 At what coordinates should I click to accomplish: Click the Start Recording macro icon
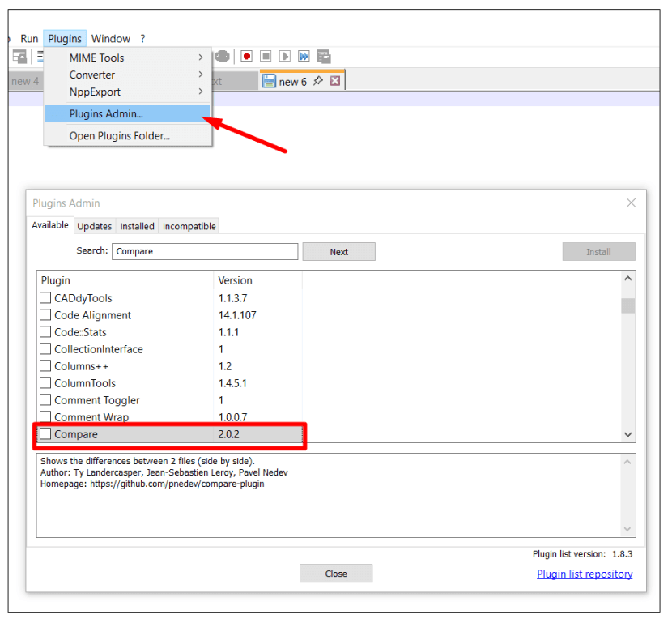click(x=246, y=57)
